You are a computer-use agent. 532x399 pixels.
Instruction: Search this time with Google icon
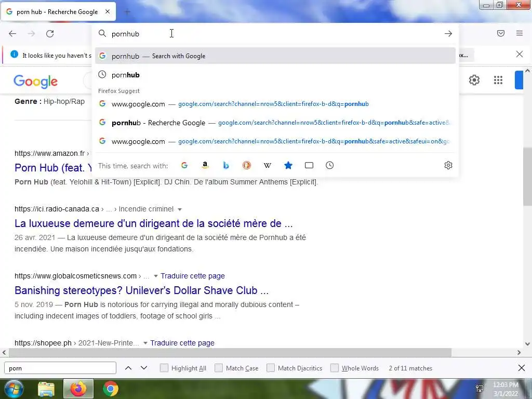184,165
